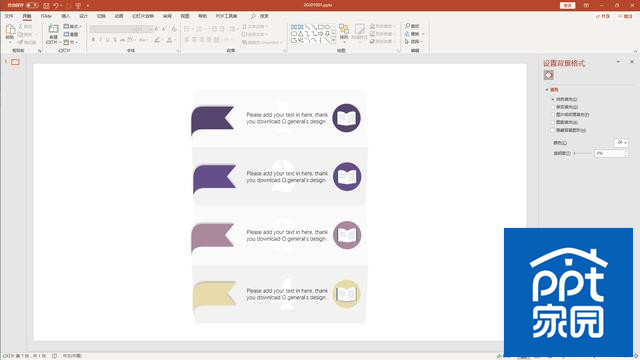Select the Fill paint-bucket icon in format pane
This screenshot has height=360, width=640.
(x=549, y=75)
